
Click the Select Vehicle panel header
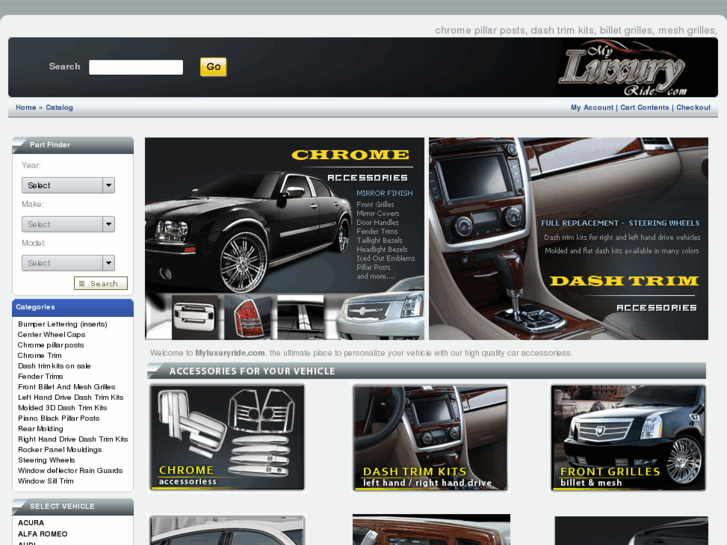tap(73, 507)
